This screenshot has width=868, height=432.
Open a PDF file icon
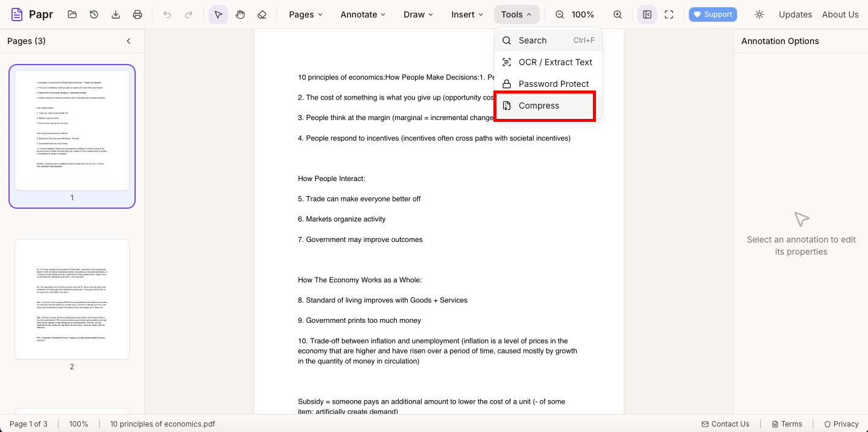coord(72,14)
